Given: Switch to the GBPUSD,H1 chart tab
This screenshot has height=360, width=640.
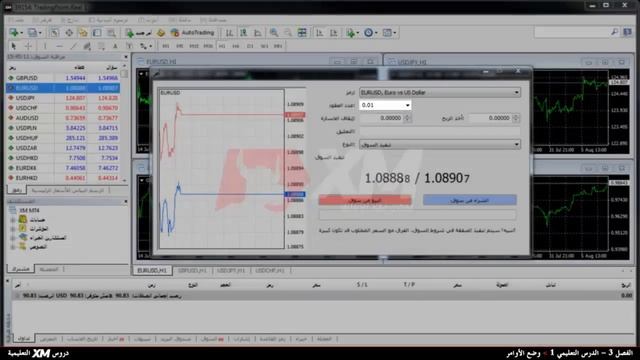Looking at the screenshot, I should click(192, 271).
